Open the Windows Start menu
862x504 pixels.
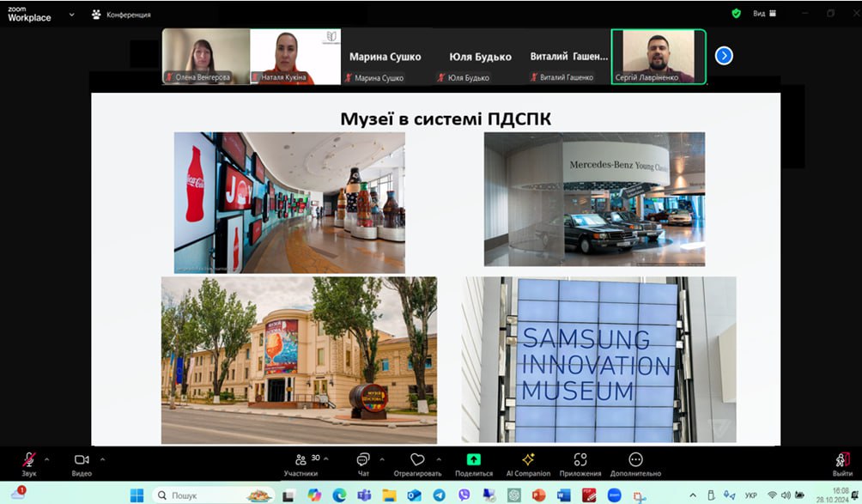pyautogui.click(x=137, y=495)
